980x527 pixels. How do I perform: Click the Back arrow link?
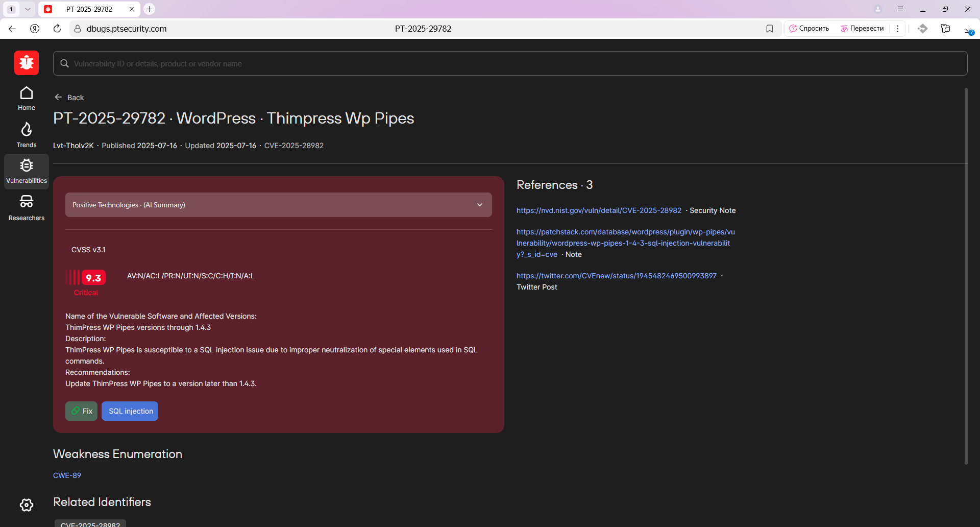tap(69, 98)
